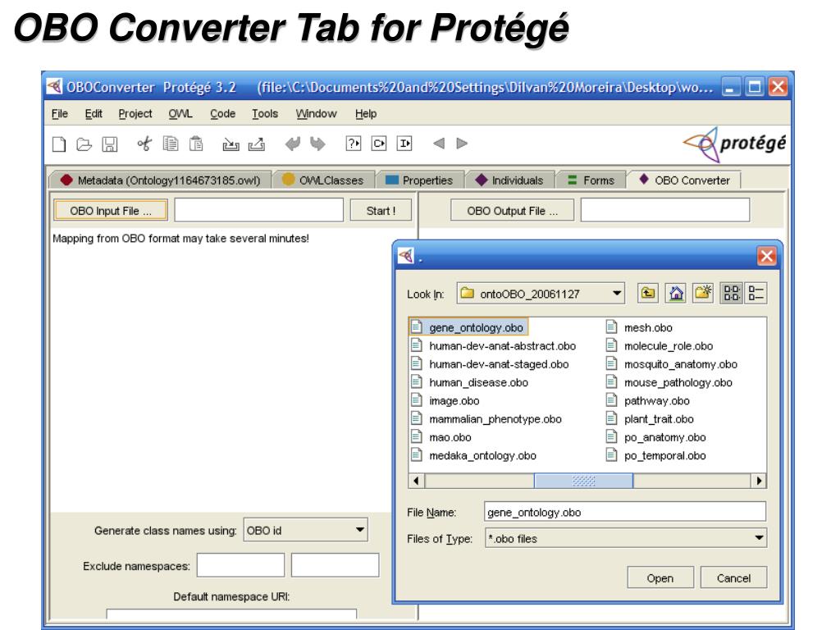Screen dimensions: 840x630
Task: Open the Help menu
Action: pos(365,113)
